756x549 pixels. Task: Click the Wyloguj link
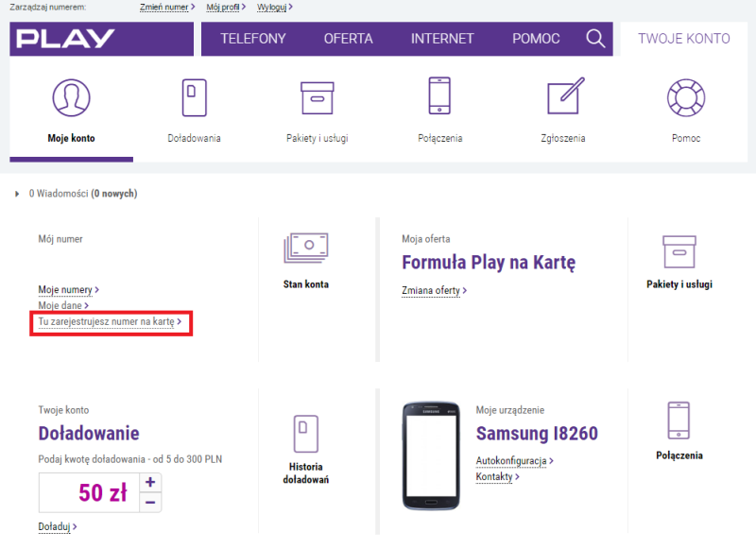point(274,8)
